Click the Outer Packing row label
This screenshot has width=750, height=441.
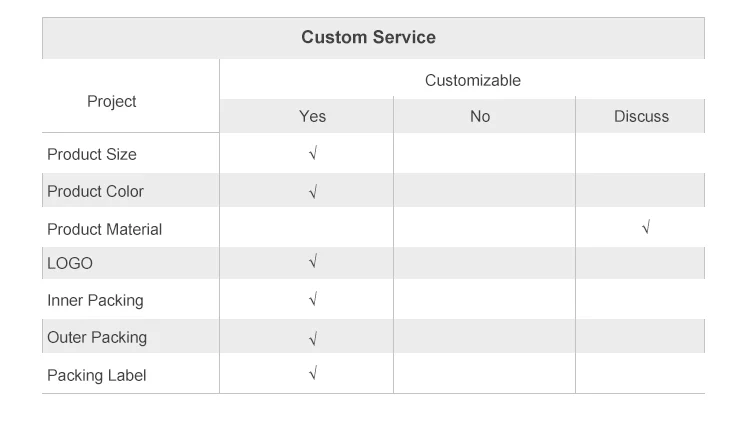[97, 338]
